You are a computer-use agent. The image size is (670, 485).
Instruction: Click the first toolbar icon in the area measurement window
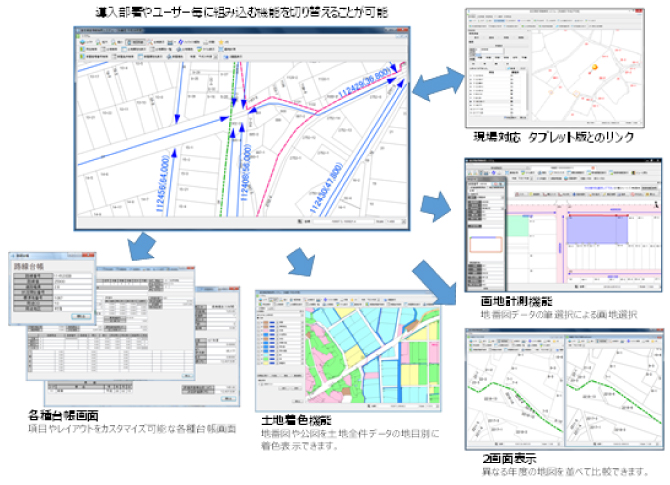pos(468,173)
